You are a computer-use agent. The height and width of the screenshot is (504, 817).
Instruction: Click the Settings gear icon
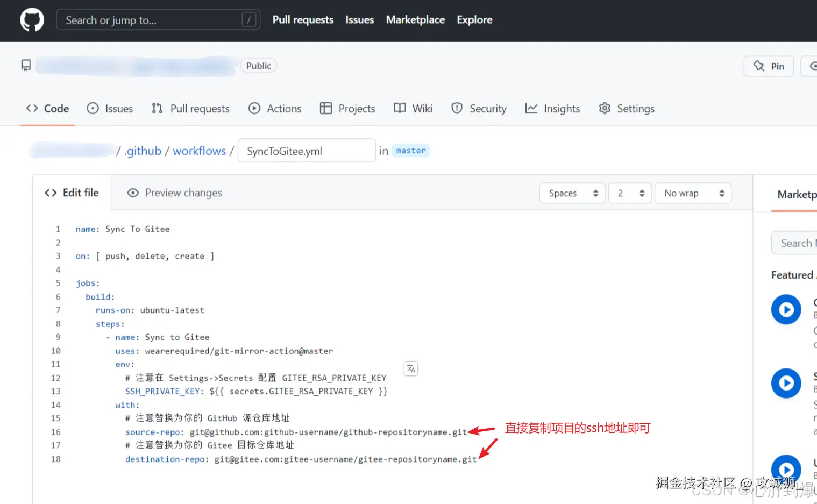click(x=605, y=108)
